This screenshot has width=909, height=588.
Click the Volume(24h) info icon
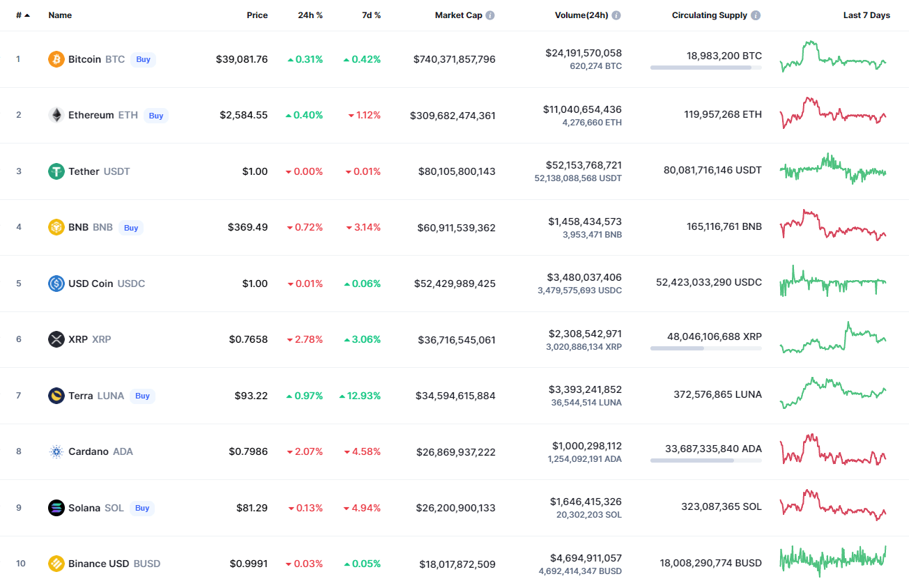tap(616, 15)
